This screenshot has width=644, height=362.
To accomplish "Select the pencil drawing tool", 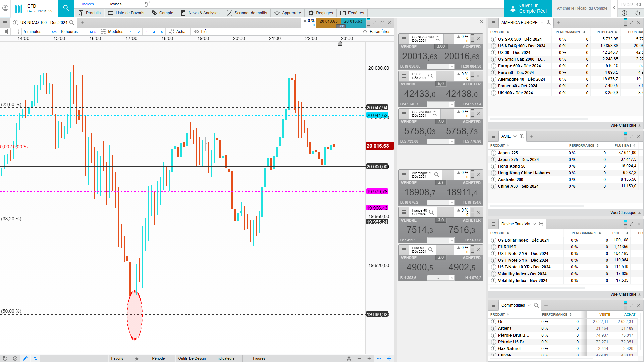I will tap(25, 358).
